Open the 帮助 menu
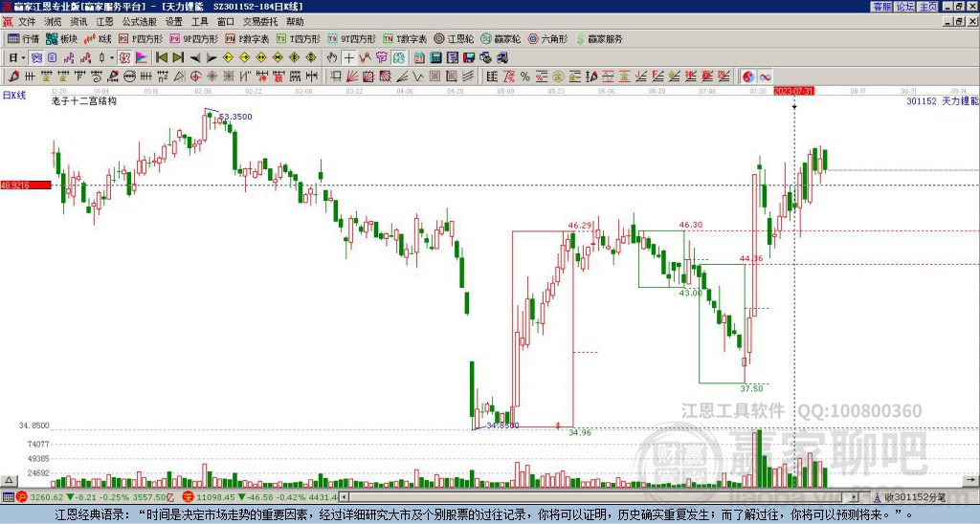This screenshot has width=980, height=524. [x=295, y=22]
